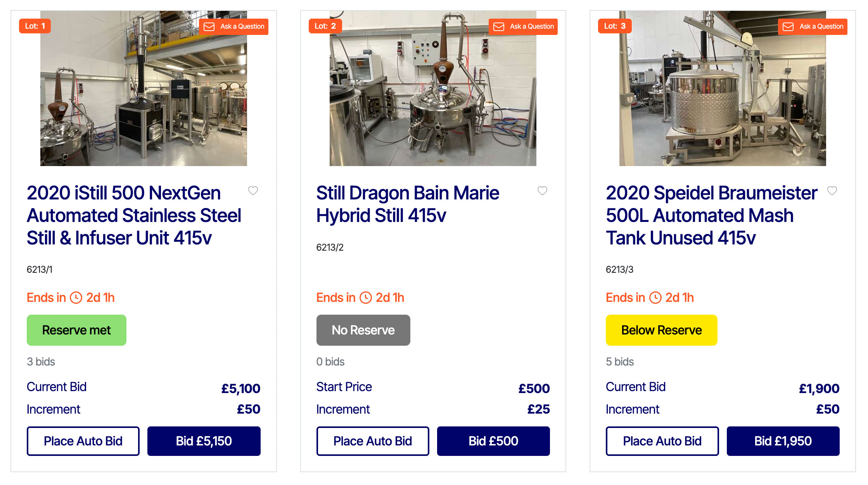Click envelope icon on Lot 2
The height and width of the screenshot is (485, 868).
coord(498,26)
